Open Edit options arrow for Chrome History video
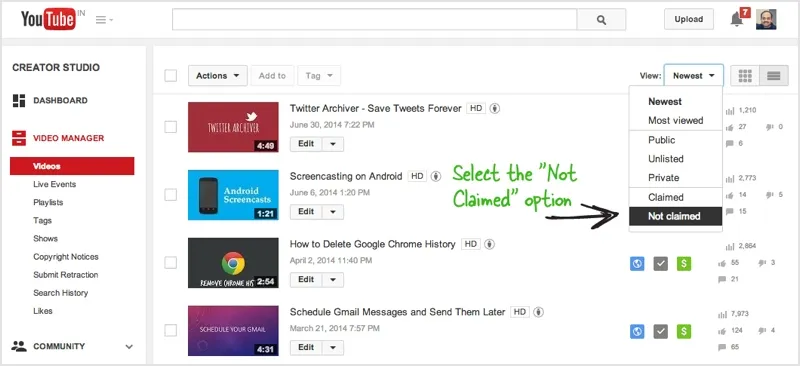 [333, 280]
